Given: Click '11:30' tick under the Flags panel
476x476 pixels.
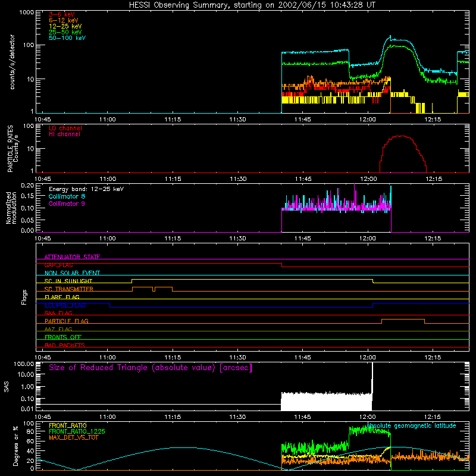Looking at the screenshot, I should tap(237, 358).
